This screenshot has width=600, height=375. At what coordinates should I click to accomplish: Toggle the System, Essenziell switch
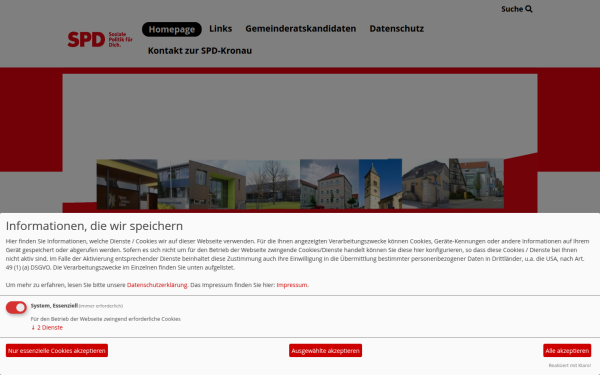pyautogui.click(x=16, y=307)
